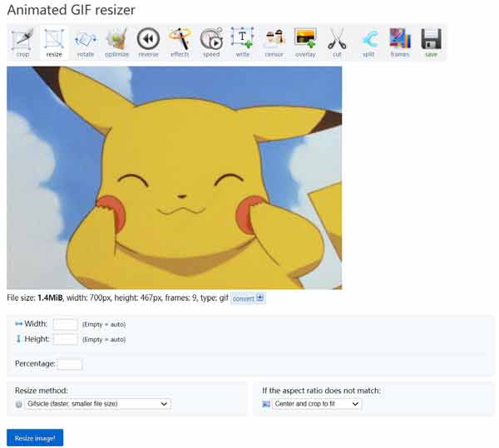
Task: Open the Resize method dropdown
Action: point(97,404)
